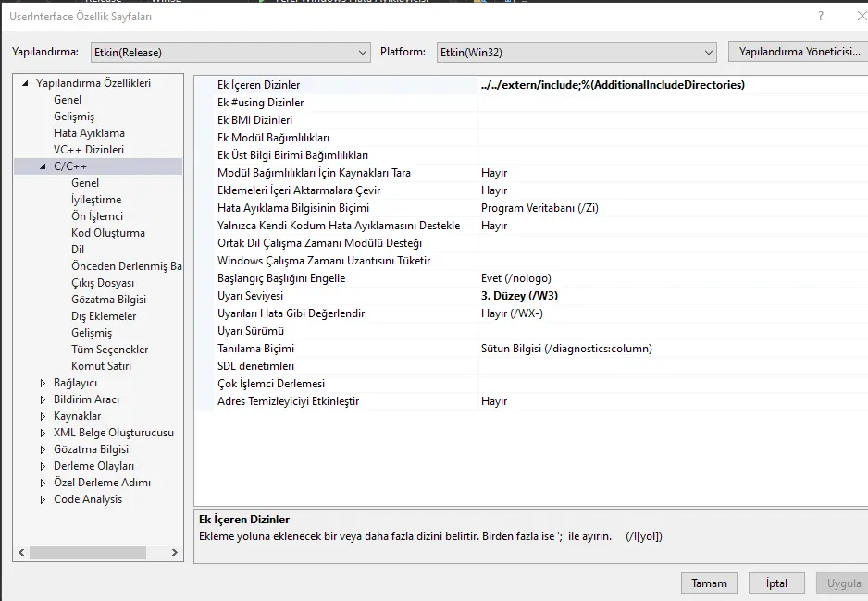Image resolution: width=868 pixels, height=601 pixels.
Task: Collapse Yapılandırma Özellikleri root node
Action: coord(25,83)
